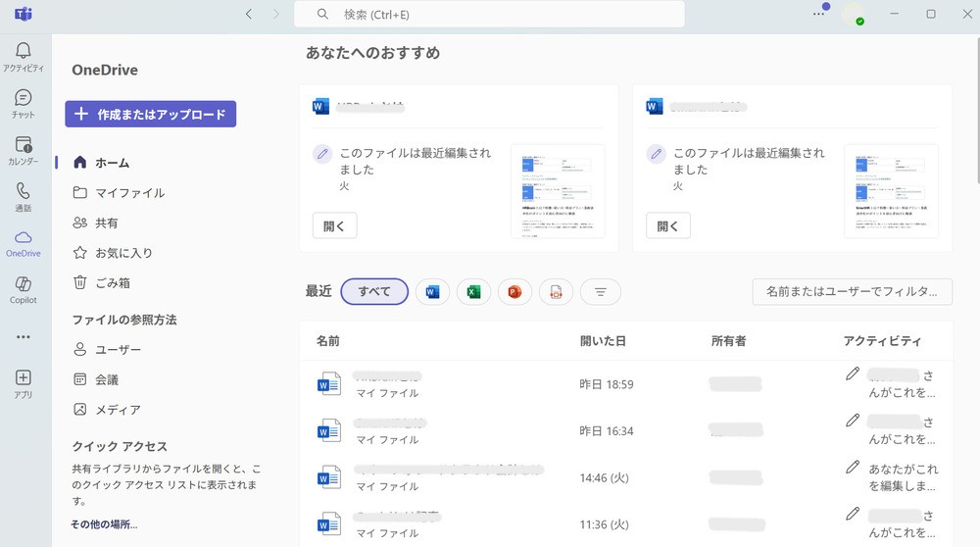The height and width of the screenshot is (547, 980).
Task: Open the profile avatar with green status
Action: click(x=854, y=14)
